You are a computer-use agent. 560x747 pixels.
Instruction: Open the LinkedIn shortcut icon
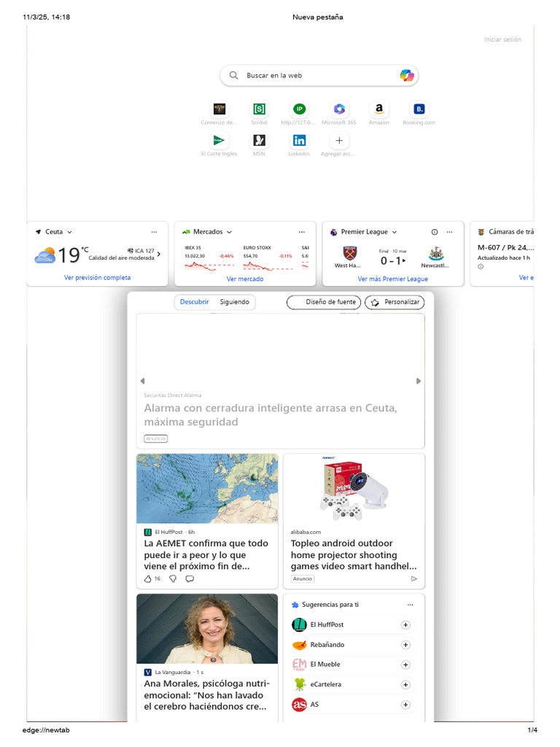pos(299,141)
